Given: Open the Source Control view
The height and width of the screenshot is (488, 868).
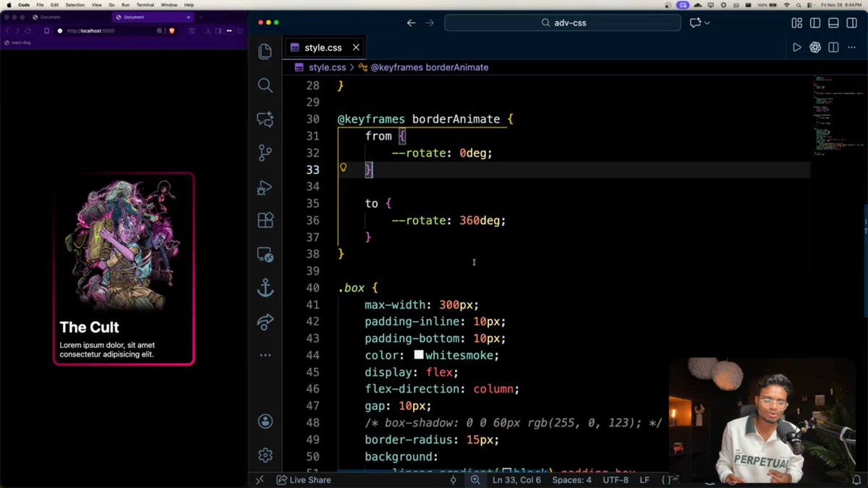Looking at the screenshot, I should (x=265, y=153).
